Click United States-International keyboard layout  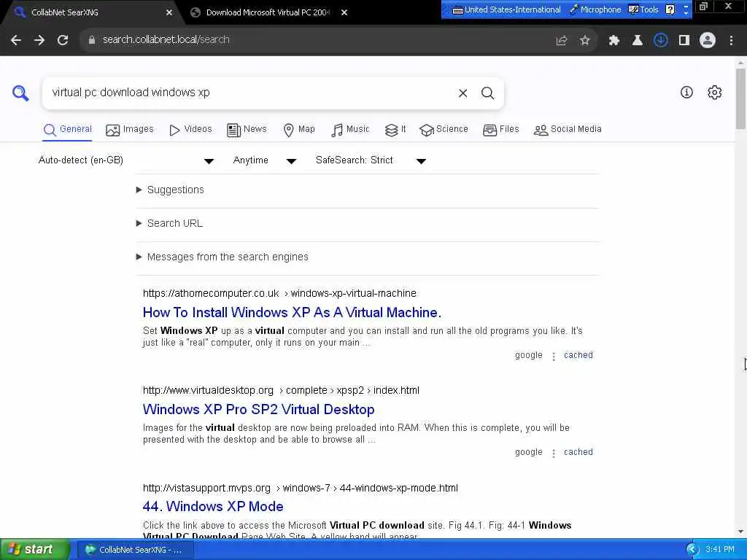point(506,9)
